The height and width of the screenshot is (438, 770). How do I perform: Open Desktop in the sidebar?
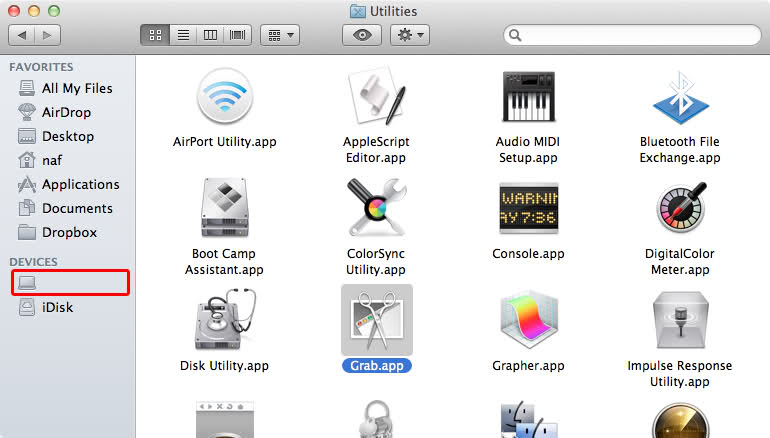click(56, 137)
